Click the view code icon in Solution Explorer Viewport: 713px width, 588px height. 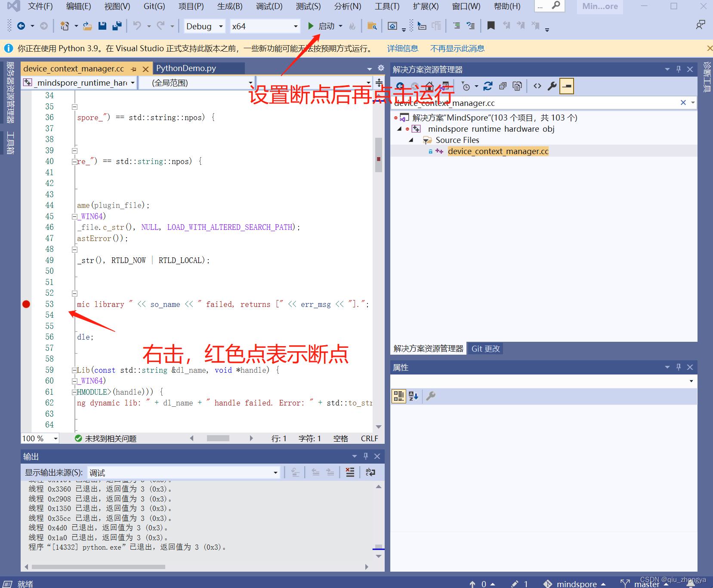[537, 86]
